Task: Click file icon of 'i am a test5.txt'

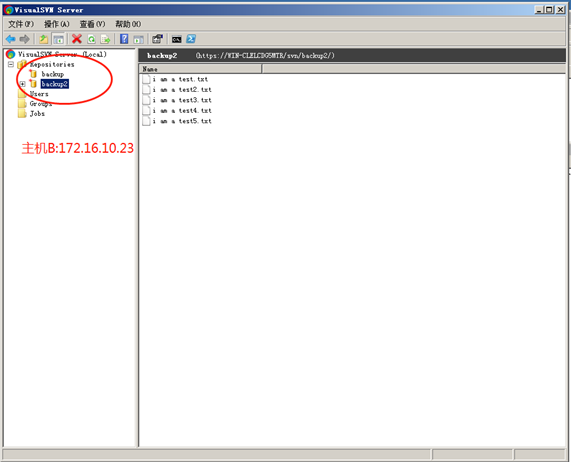Action: point(146,121)
